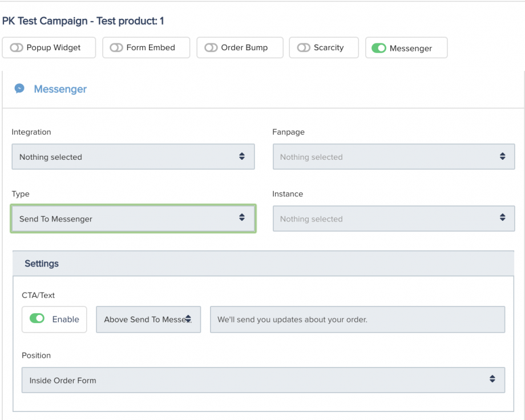The height and width of the screenshot is (420, 525).
Task: Toggle the Form Embed switch
Action: [x=116, y=48]
